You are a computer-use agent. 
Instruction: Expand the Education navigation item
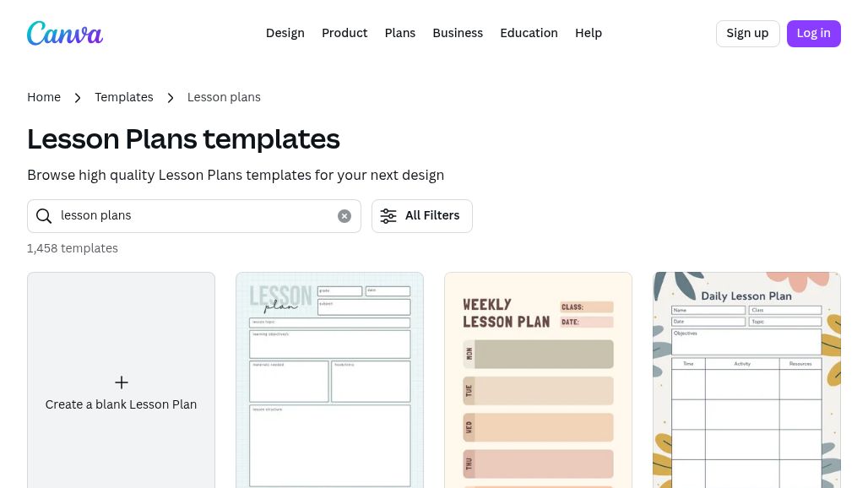pyautogui.click(x=529, y=33)
